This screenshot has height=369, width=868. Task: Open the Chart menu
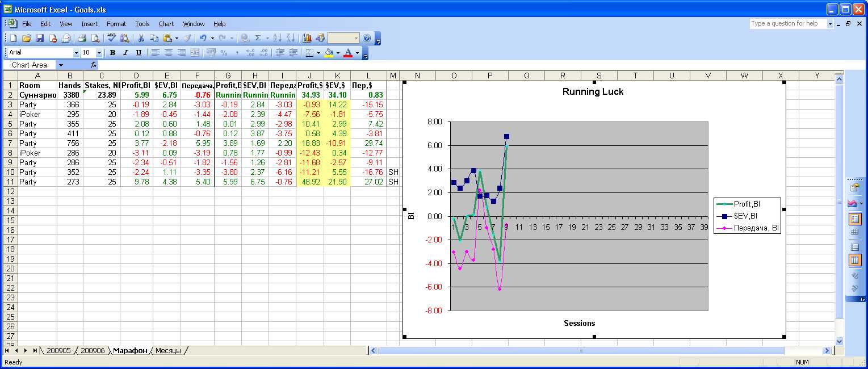pyautogui.click(x=166, y=24)
